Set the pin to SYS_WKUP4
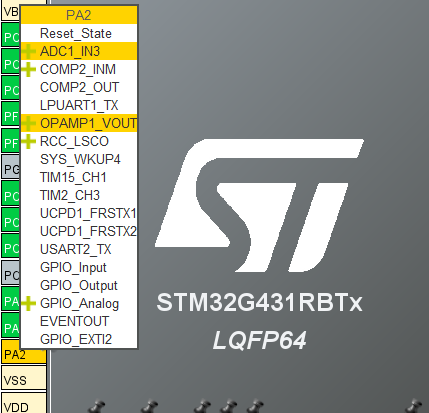This screenshot has height=413, width=429. (x=79, y=159)
